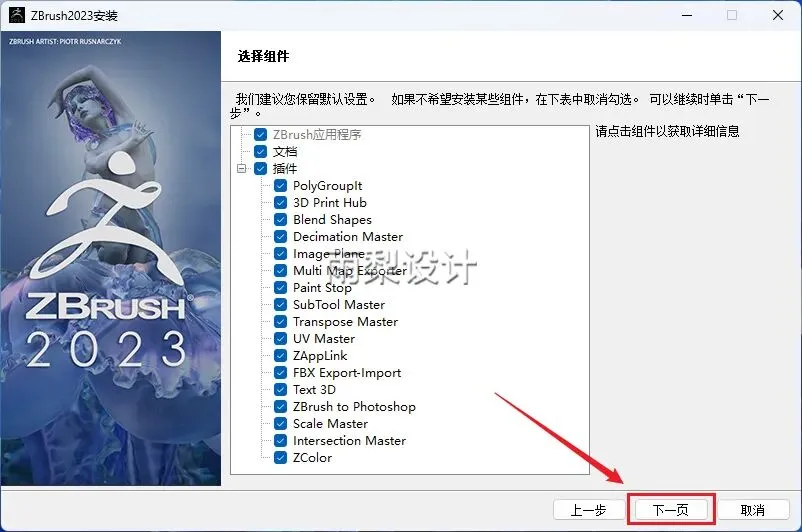
Task: Select Decimation Master label
Action: pos(348,236)
